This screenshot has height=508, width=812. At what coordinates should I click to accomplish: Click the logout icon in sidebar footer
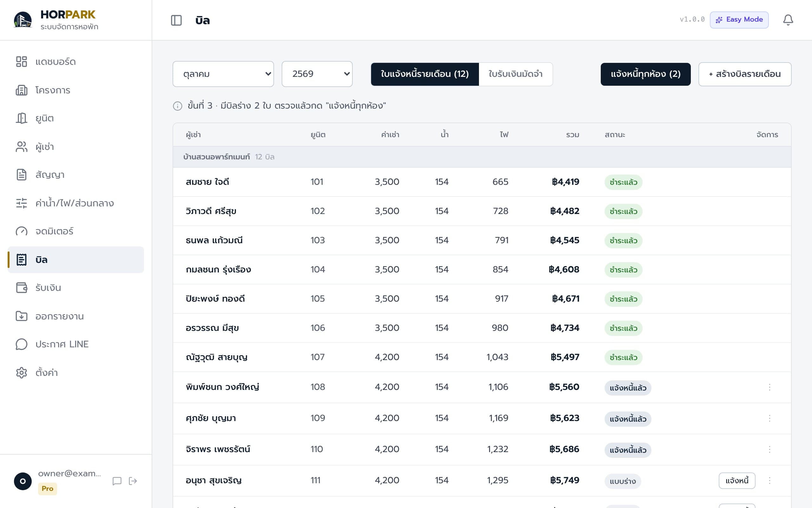tap(133, 481)
